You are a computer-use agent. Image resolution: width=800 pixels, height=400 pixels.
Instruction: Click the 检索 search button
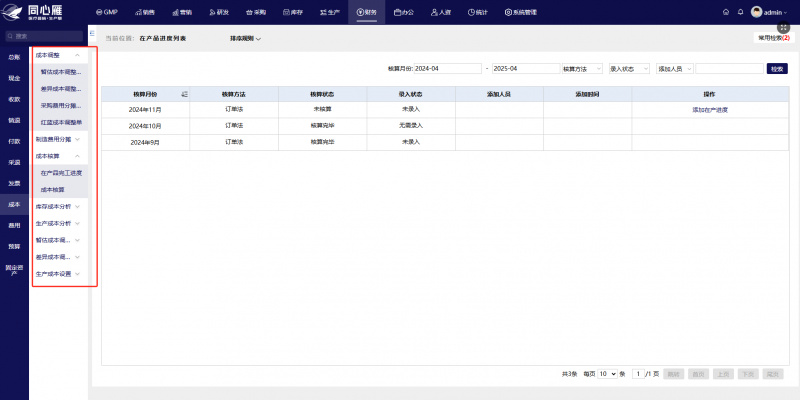click(777, 69)
